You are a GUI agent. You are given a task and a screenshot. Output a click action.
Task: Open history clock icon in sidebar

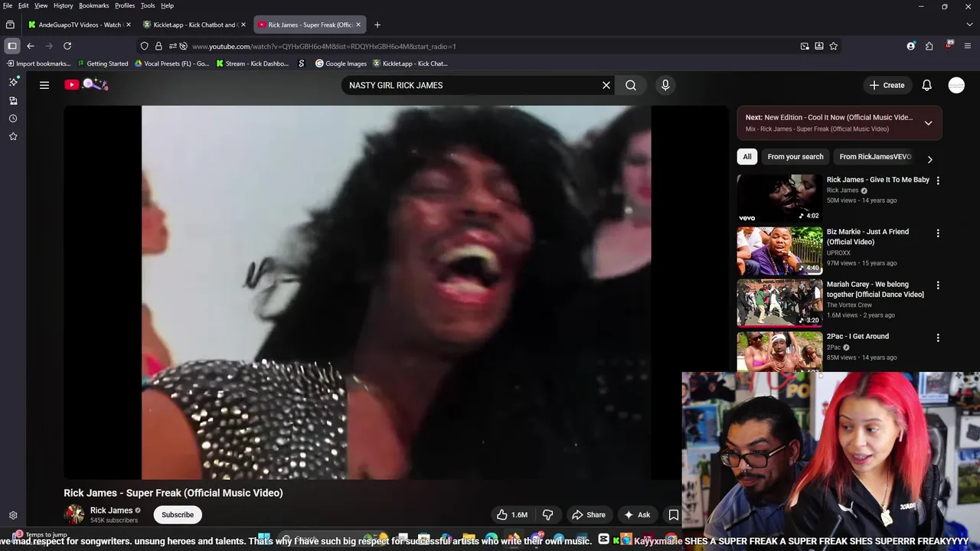13,119
